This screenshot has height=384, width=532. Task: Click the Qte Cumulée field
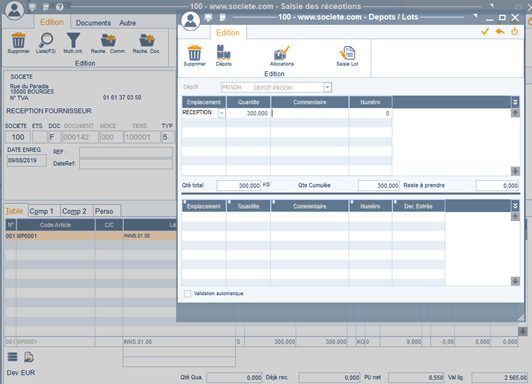click(379, 185)
